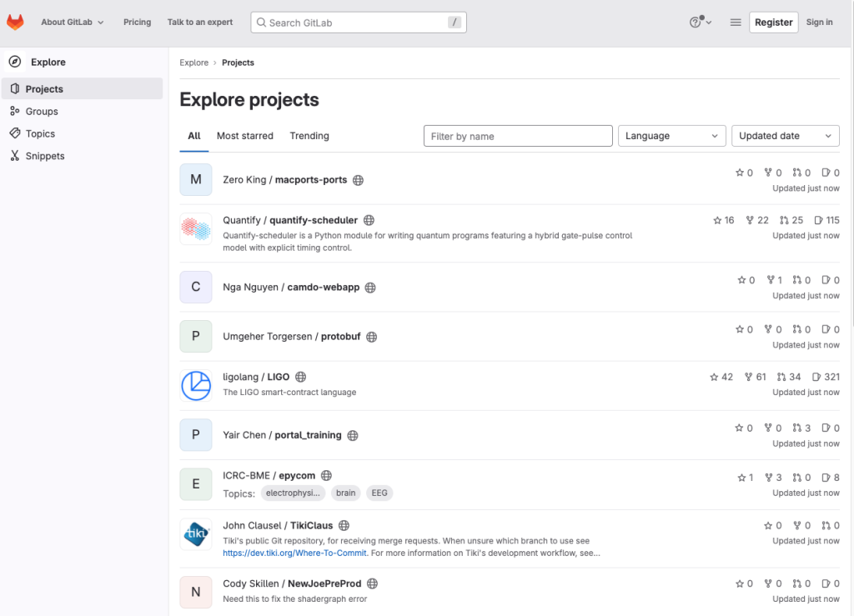Screen dimensions: 854x616
Task: Click the electrophysi... topic badge
Action: [293, 493]
